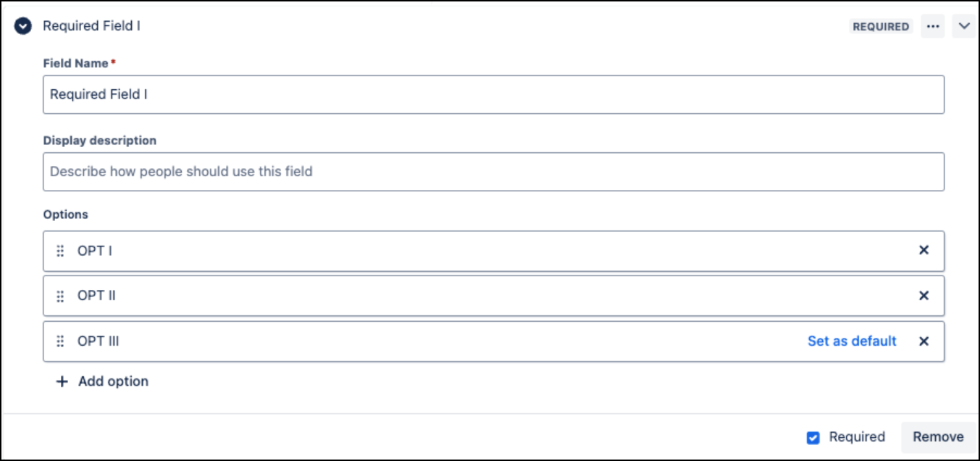Click the plus icon to add option
This screenshot has height=461, width=980.
62,381
